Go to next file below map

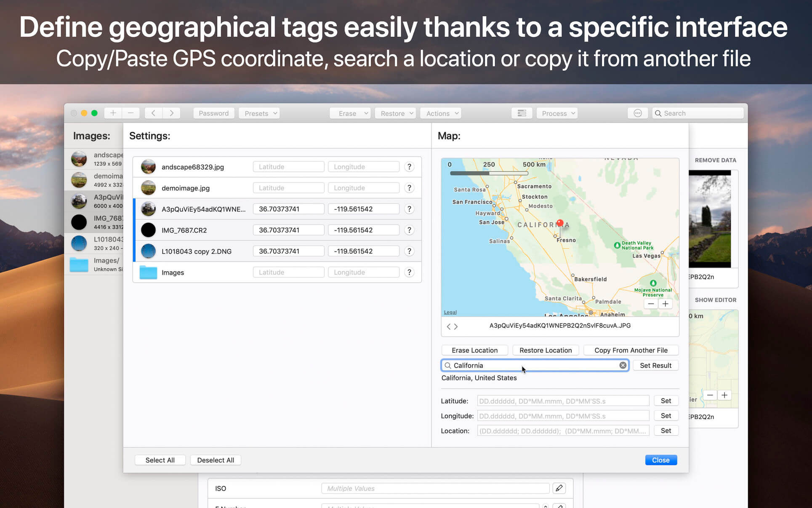(x=456, y=326)
